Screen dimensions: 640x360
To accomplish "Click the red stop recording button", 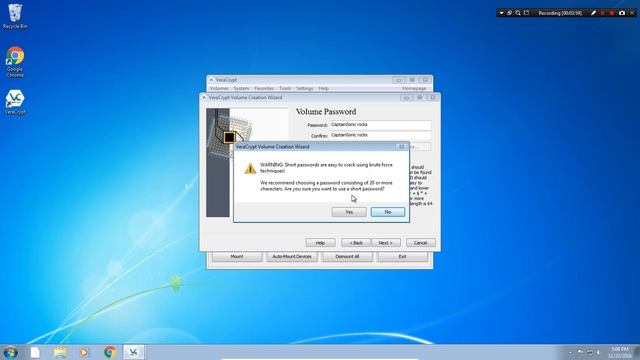I will click(x=612, y=13).
